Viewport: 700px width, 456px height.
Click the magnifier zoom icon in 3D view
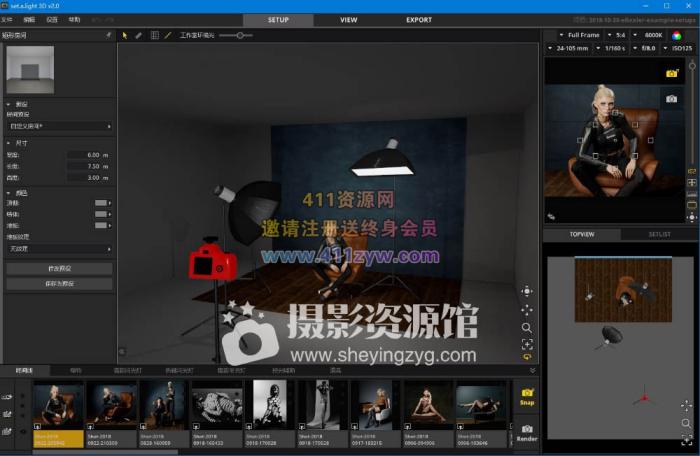[527, 327]
